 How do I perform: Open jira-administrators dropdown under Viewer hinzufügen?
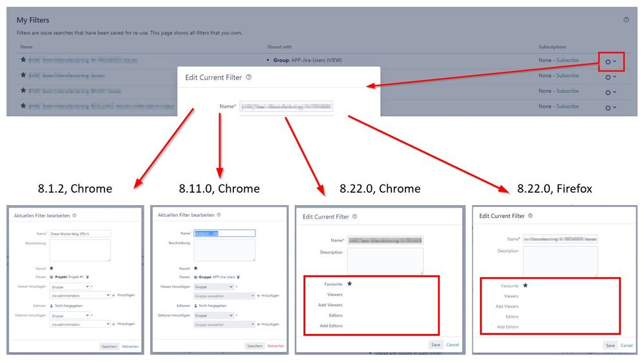pos(80,295)
